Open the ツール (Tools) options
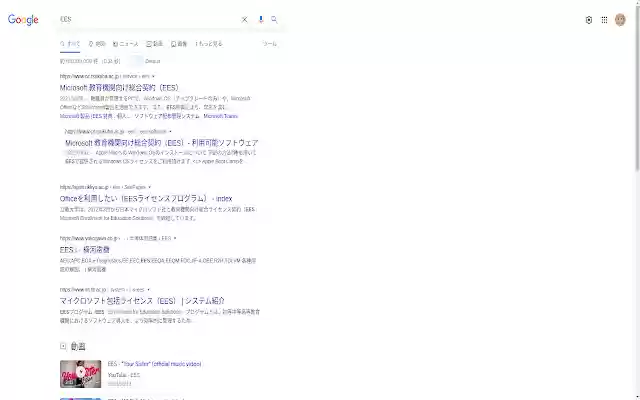 click(x=270, y=44)
